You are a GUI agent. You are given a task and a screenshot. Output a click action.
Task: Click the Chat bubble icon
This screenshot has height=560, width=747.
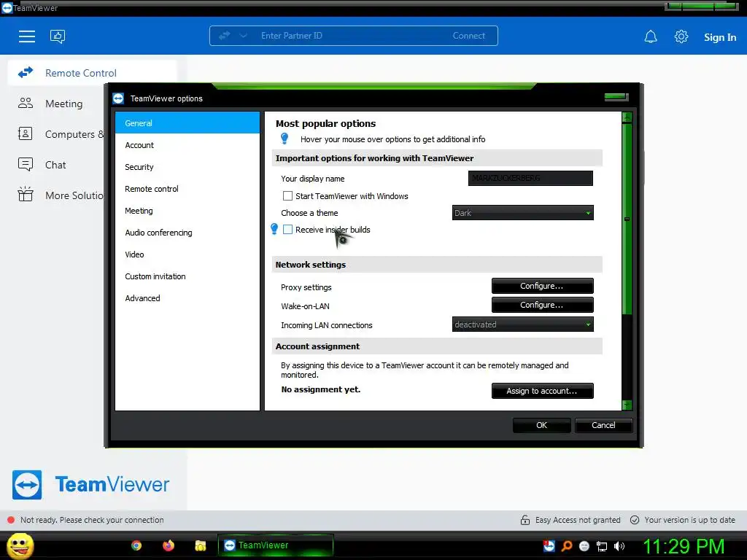26,164
